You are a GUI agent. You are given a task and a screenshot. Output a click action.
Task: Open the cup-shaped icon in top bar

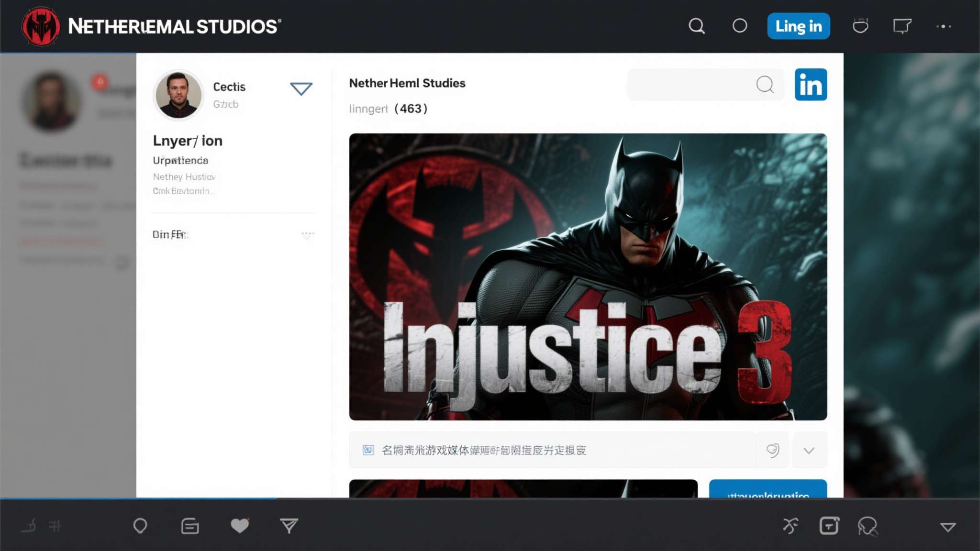(x=860, y=26)
